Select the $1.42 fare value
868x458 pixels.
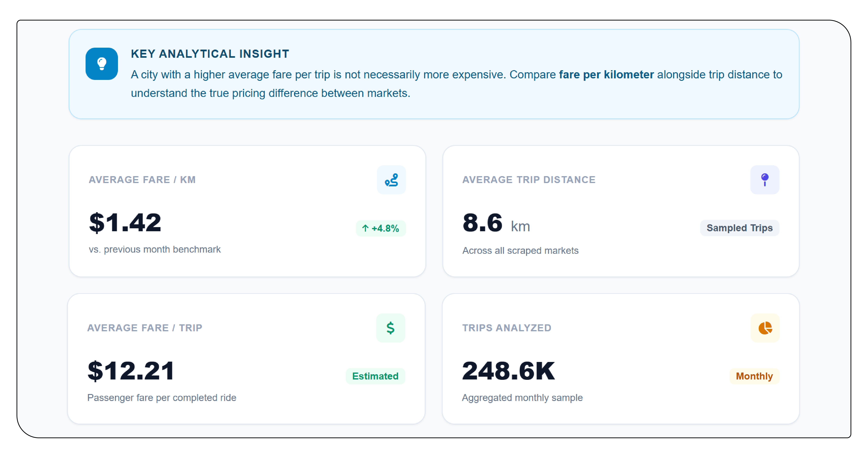point(125,223)
